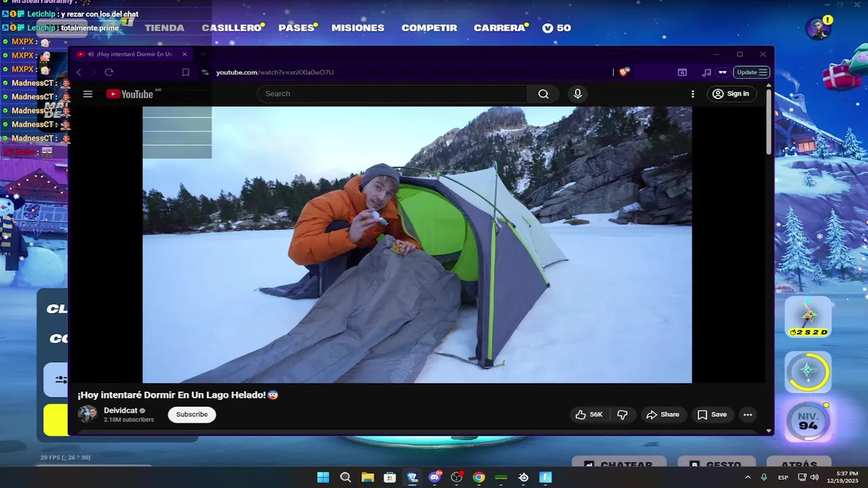Image resolution: width=868 pixels, height=488 pixels.
Task: Open File Explorer from the taskbar
Action: 368,477
